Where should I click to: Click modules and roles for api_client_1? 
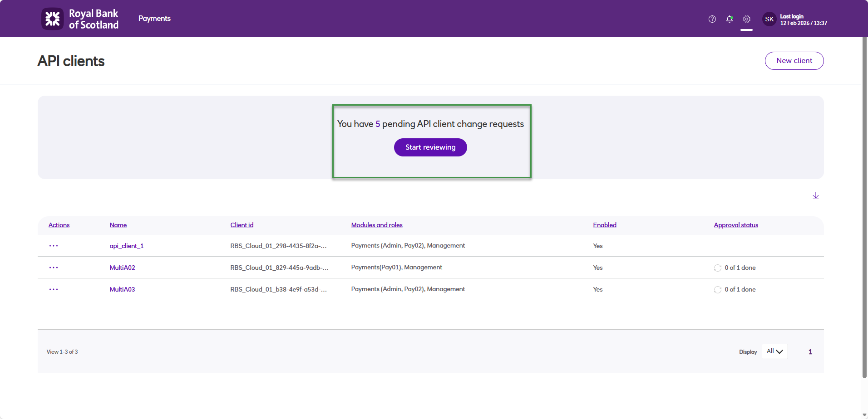(x=408, y=246)
